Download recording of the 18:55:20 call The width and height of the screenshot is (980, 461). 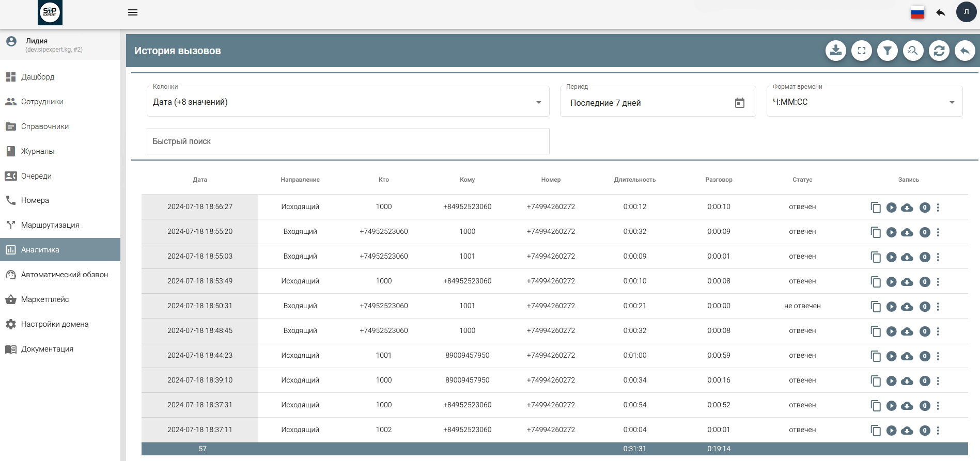[907, 232]
